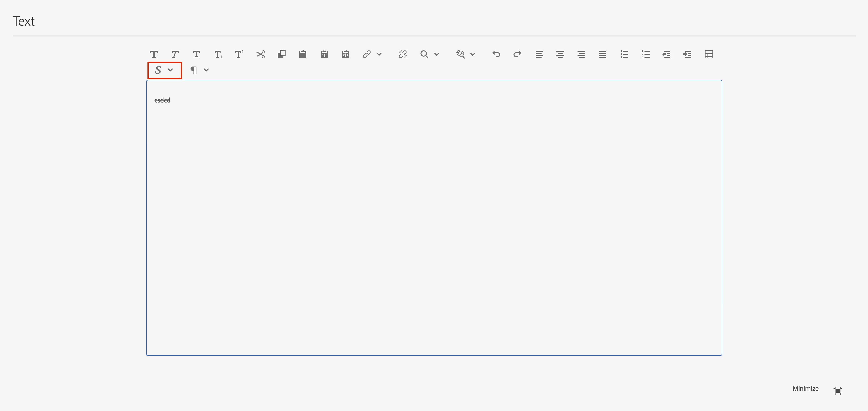The image size is (868, 411).
Task: Paste as plain text
Action: (x=324, y=54)
